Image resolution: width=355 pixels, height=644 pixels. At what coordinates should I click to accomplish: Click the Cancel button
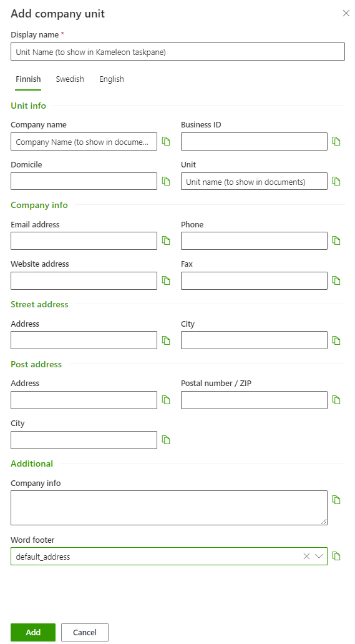click(85, 632)
